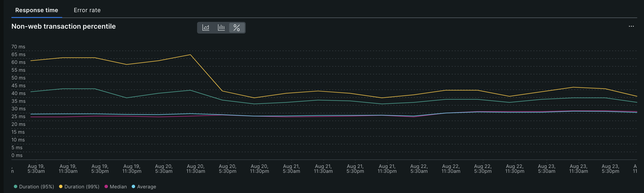Click the 95% line dip at Aug 19, 11:30pm
Image resolution: width=644 pixels, height=193 pixels.
point(127,98)
